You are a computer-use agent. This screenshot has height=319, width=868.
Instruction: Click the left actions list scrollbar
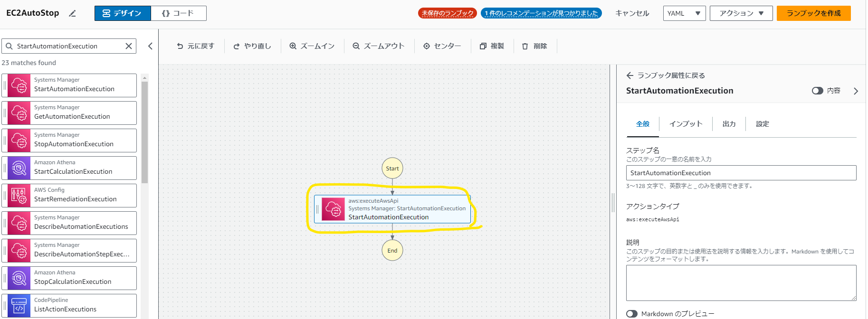(x=144, y=132)
